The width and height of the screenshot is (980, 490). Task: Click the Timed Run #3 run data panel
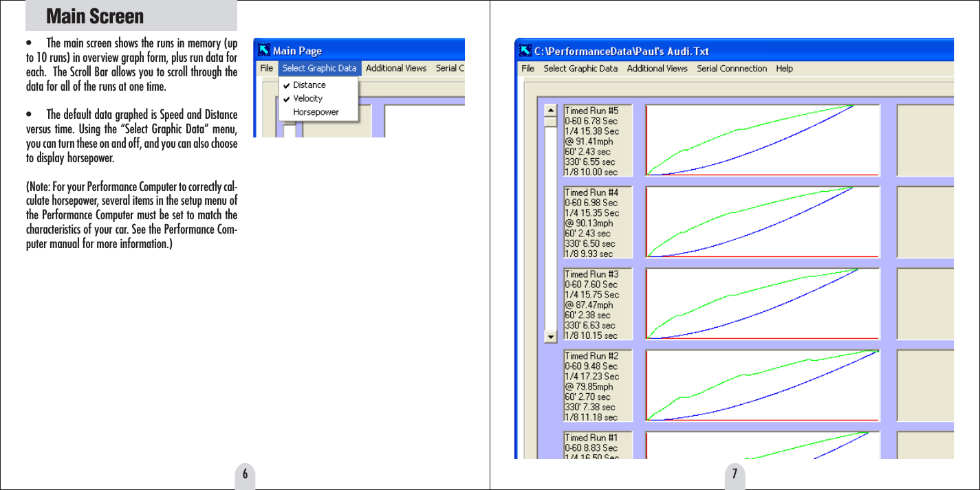point(598,304)
